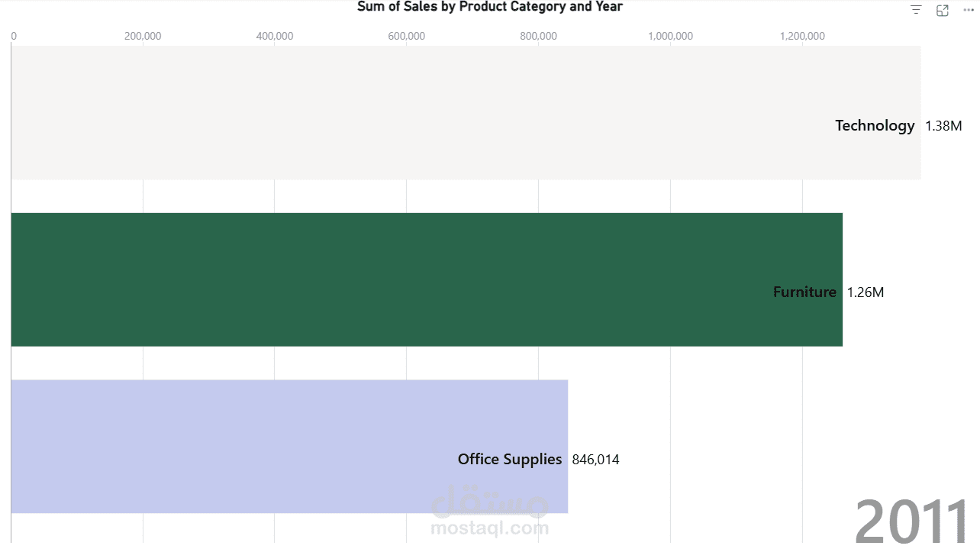Image resolution: width=980 pixels, height=549 pixels.
Task: Select the light grey Technology bar
Action: [x=466, y=113]
